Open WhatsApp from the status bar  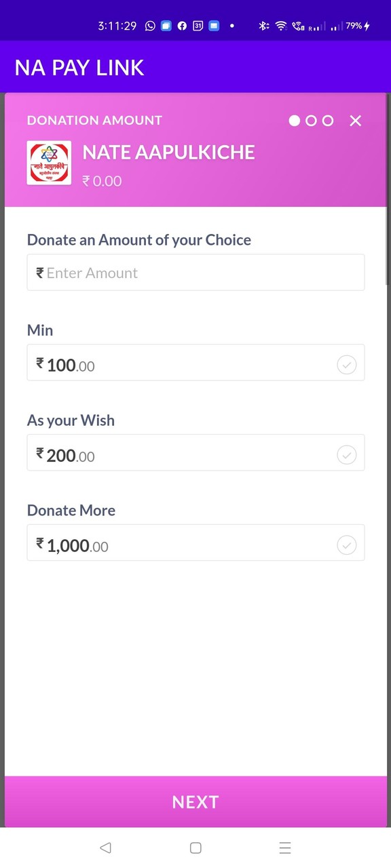149,25
